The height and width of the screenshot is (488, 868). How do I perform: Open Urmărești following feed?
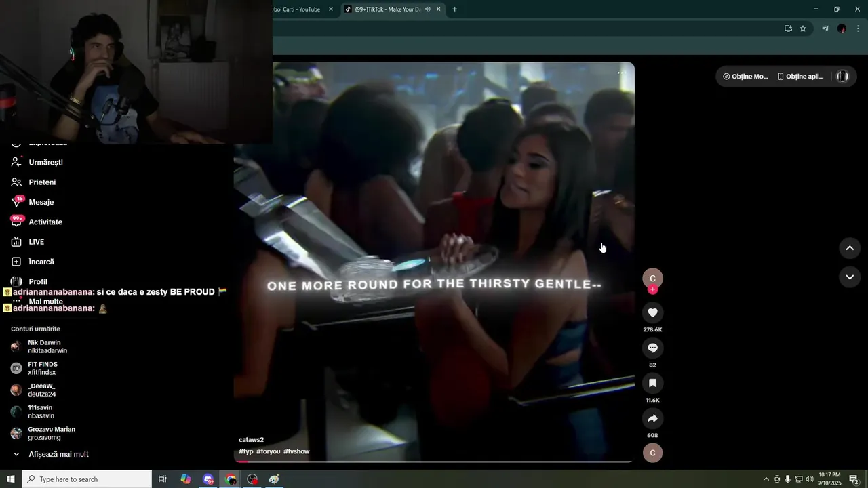click(45, 163)
